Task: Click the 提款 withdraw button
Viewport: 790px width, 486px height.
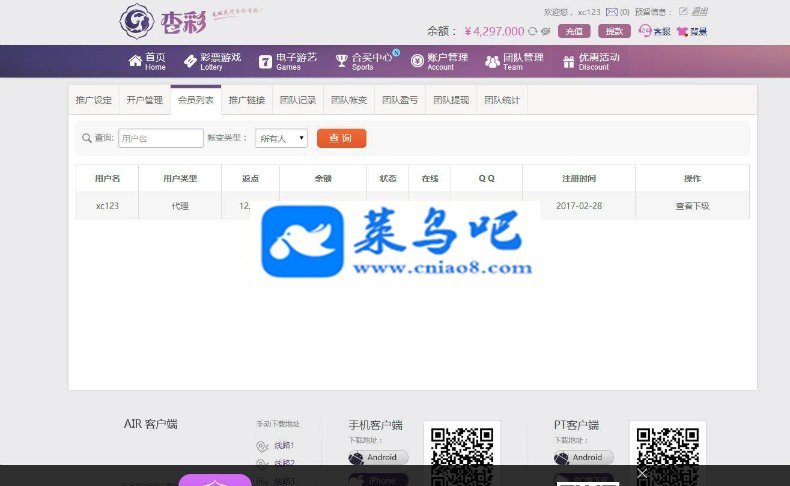Action: point(614,31)
